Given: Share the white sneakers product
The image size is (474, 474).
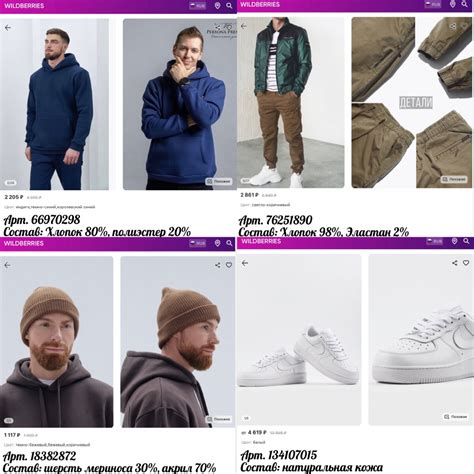Looking at the screenshot, I should 455,263.
